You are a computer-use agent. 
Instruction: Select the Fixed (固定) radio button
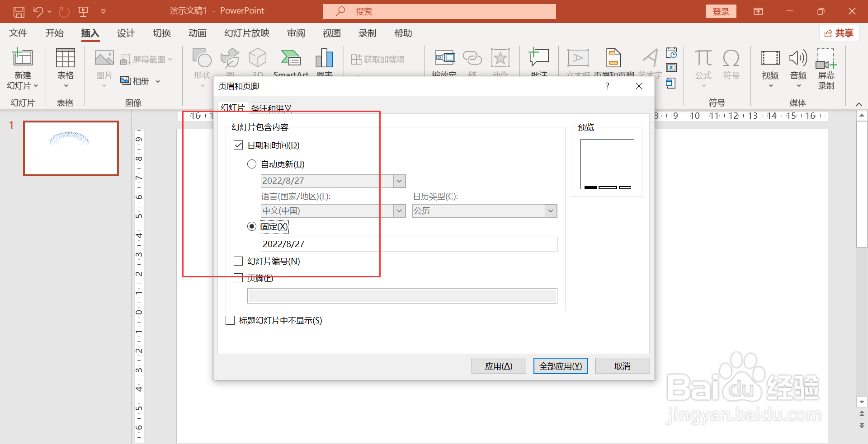click(252, 226)
